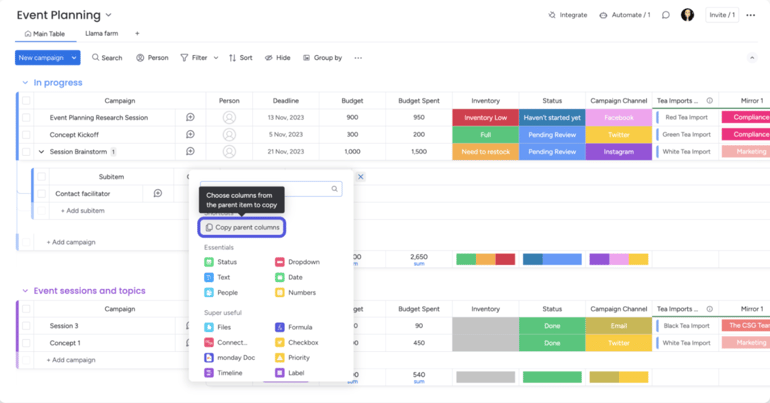Filter by Person in toolbar

click(x=152, y=58)
